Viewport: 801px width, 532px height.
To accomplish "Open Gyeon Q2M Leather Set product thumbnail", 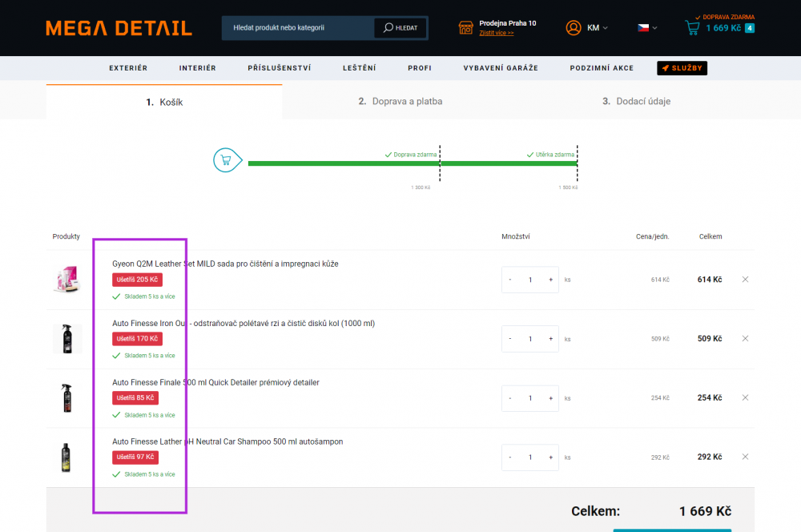I will click(67, 279).
